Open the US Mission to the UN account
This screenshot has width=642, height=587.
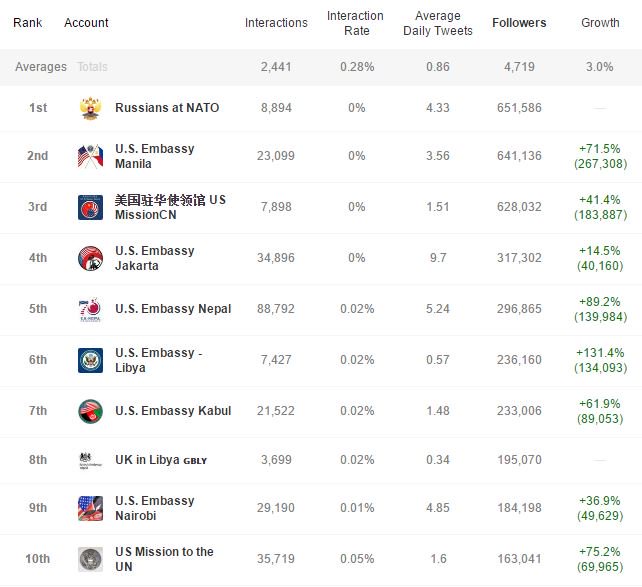click(x=164, y=559)
